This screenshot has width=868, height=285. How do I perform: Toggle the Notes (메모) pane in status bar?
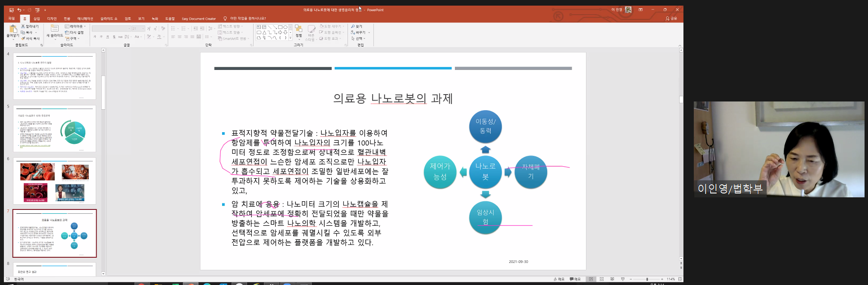pyautogui.click(x=559, y=279)
